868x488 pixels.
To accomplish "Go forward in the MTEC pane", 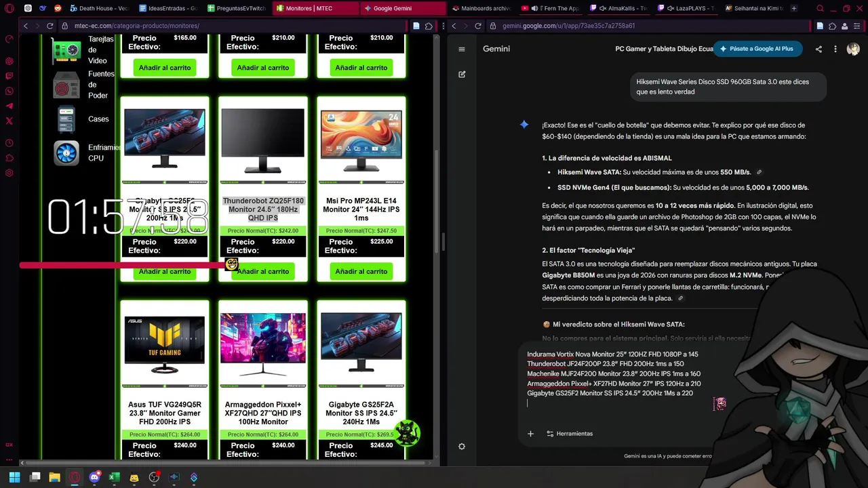I will pyautogui.click(x=37, y=26).
